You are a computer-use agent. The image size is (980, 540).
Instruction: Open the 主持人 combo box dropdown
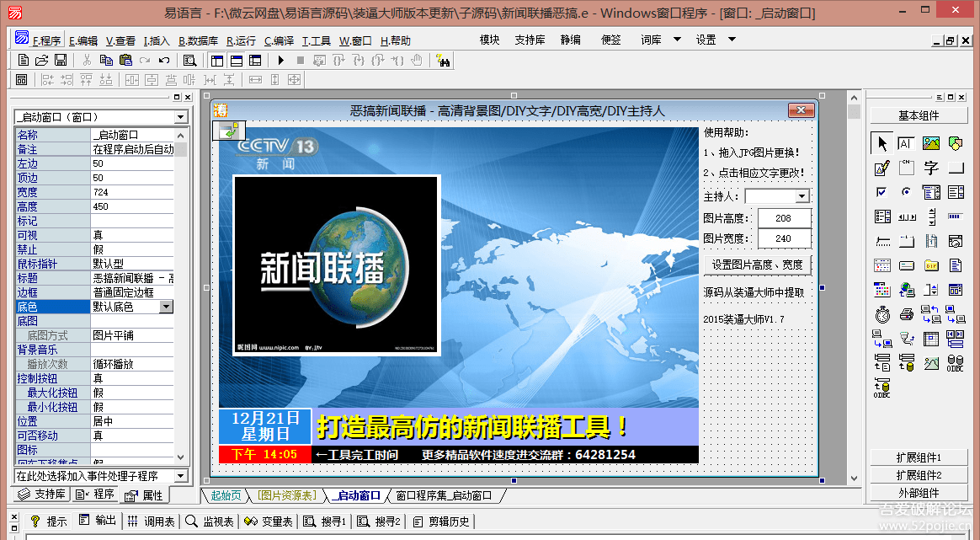pos(802,196)
